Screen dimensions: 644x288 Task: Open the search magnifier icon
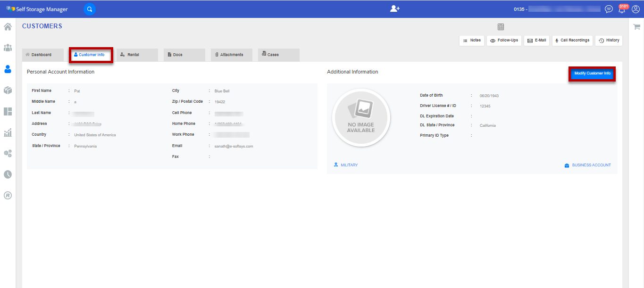pyautogui.click(x=90, y=9)
